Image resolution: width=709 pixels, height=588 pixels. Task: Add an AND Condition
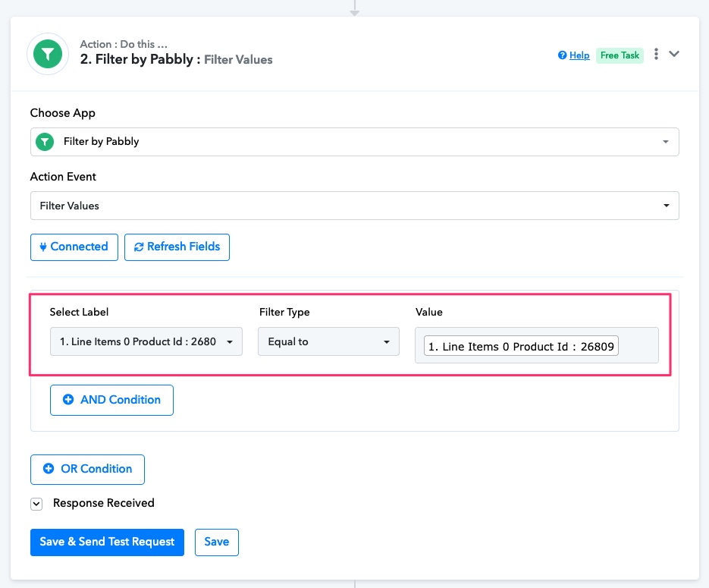click(111, 400)
